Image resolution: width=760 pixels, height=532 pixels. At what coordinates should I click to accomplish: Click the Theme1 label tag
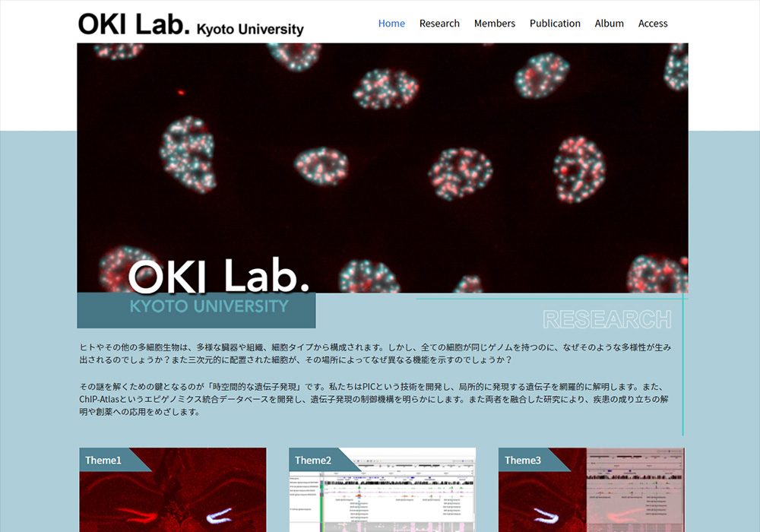103,460
